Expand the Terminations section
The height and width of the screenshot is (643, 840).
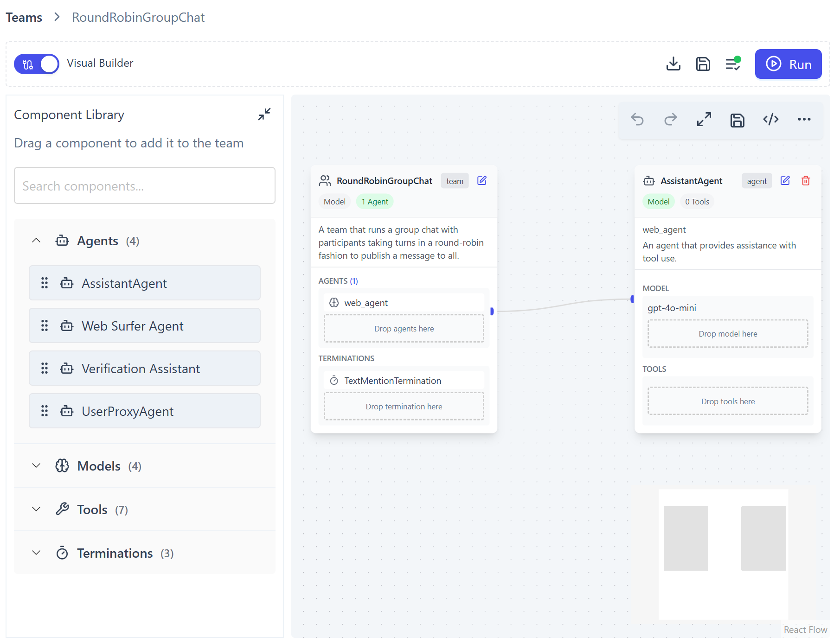[x=36, y=553]
